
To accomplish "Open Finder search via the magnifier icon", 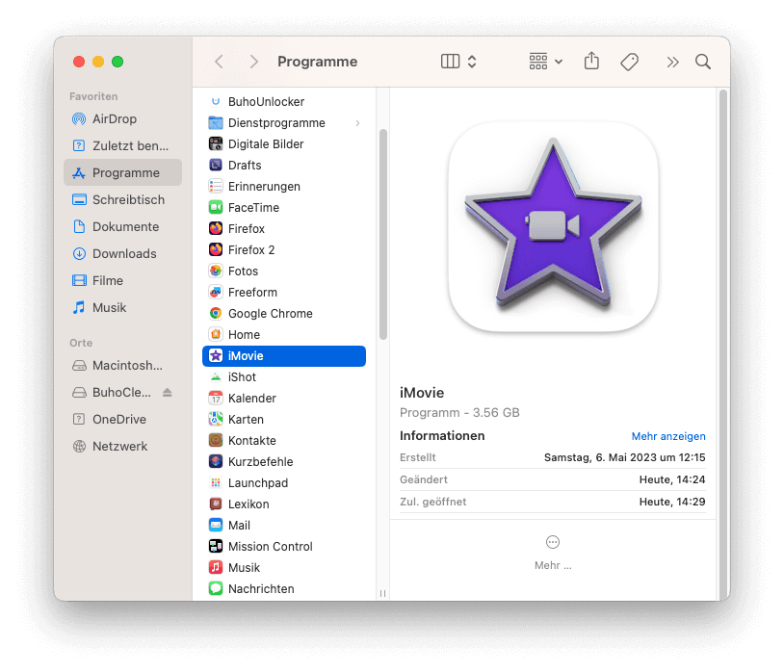I will 702,61.
